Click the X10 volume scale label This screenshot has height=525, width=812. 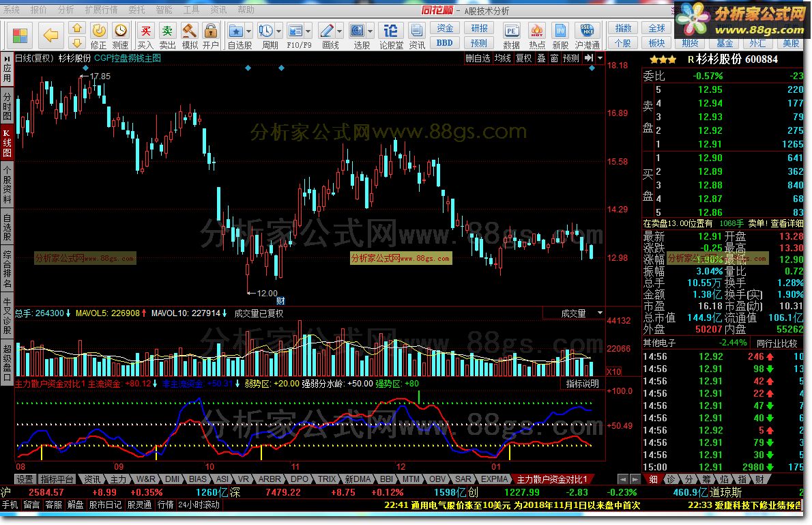(613, 371)
